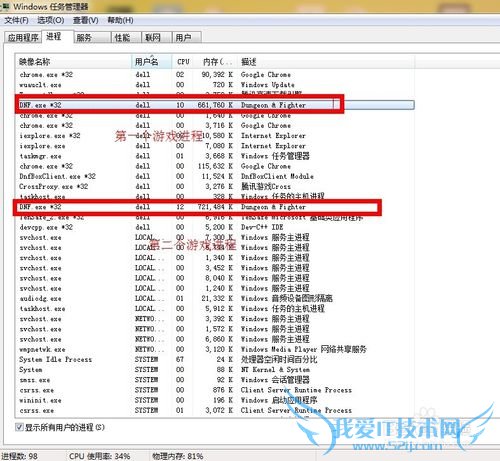The image size is (500, 461).
Task: Switch to the 联网 tab
Action: click(156, 38)
